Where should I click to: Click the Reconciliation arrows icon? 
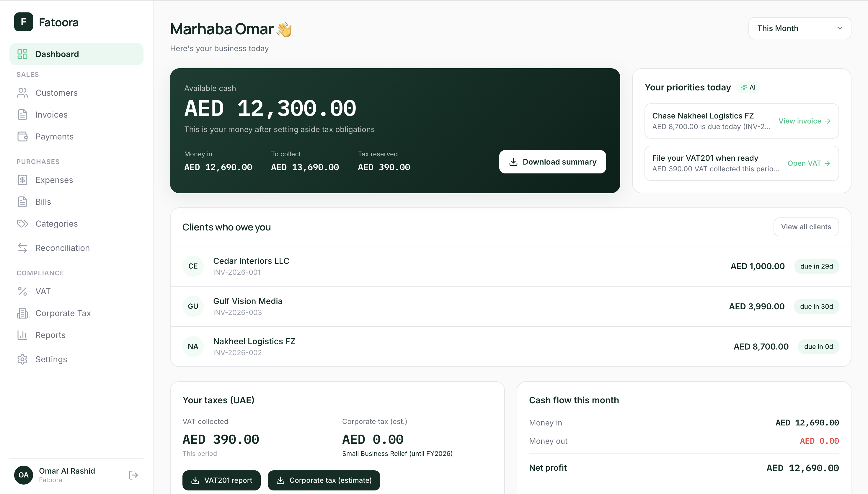[22, 248]
